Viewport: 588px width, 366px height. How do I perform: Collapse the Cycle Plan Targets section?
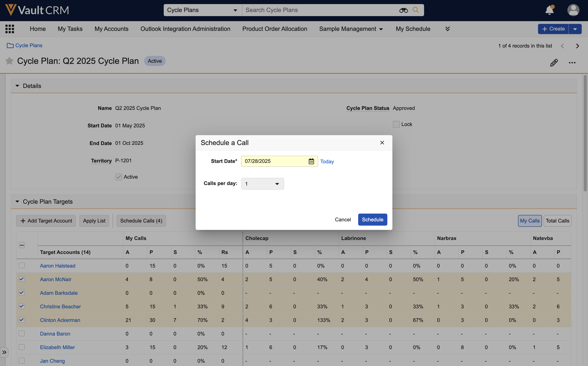(17, 202)
